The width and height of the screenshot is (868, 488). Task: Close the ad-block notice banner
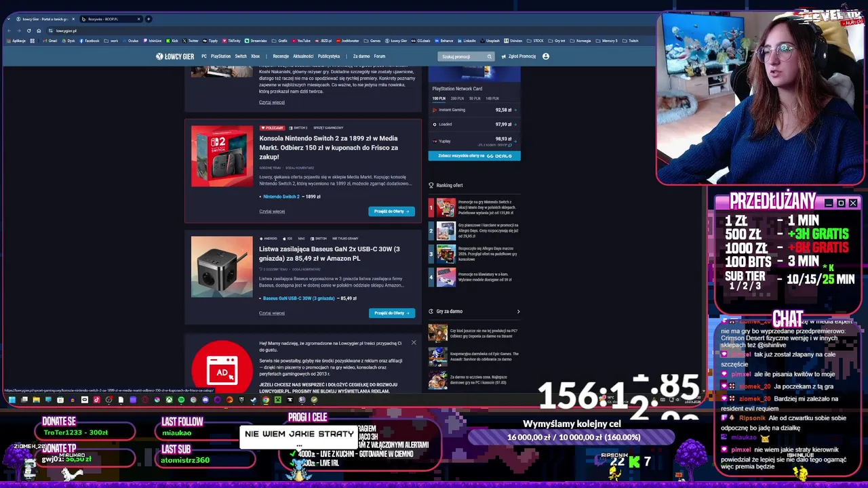[x=414, y=342]
